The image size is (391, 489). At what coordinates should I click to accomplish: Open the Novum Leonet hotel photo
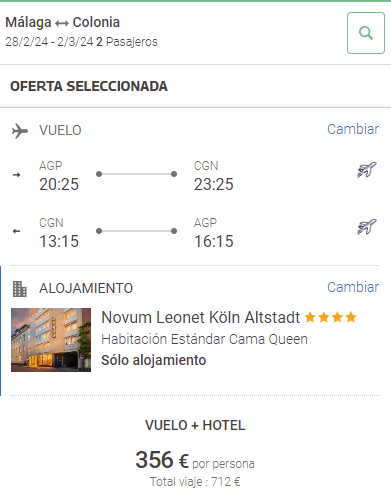[x=51, y=340]
